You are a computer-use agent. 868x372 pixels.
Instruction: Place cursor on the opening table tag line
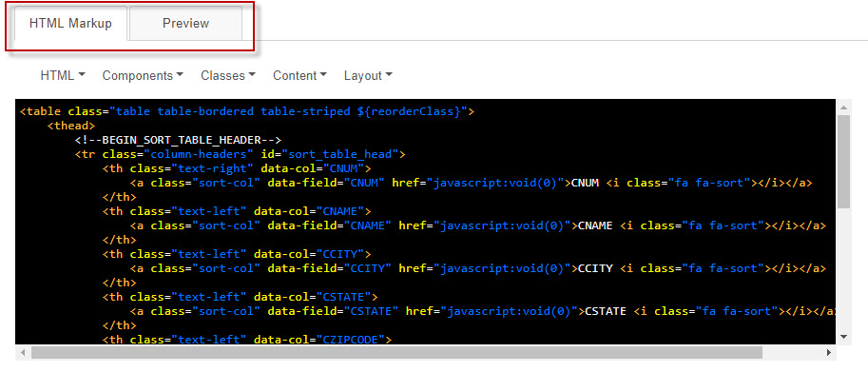pos(247,111)
